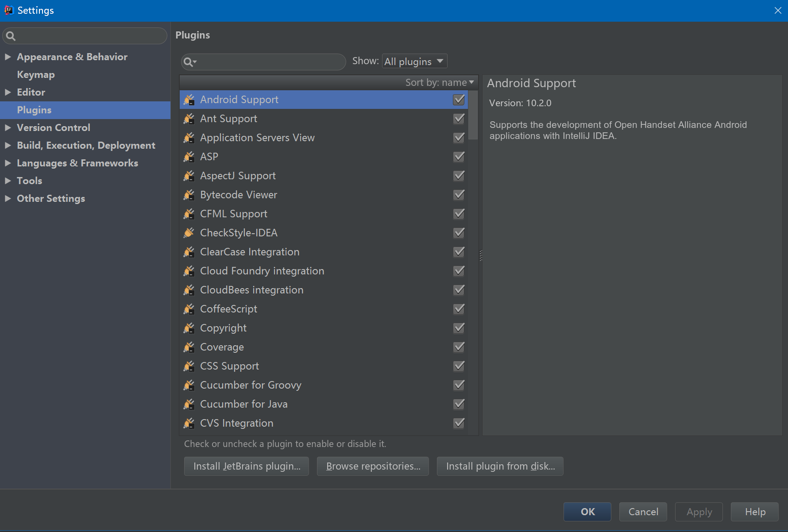This screenshot has width=788, height=532.
Task: Click the CSS Support plugin icon
Action: [189, 366]
